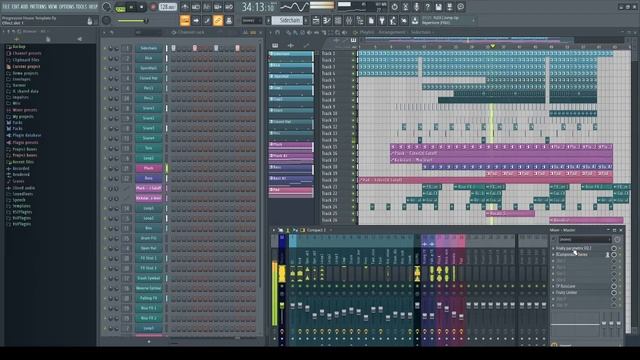Click the play button in transport
640x360 pixels.
pyautogui.click(x=131, y=7)
